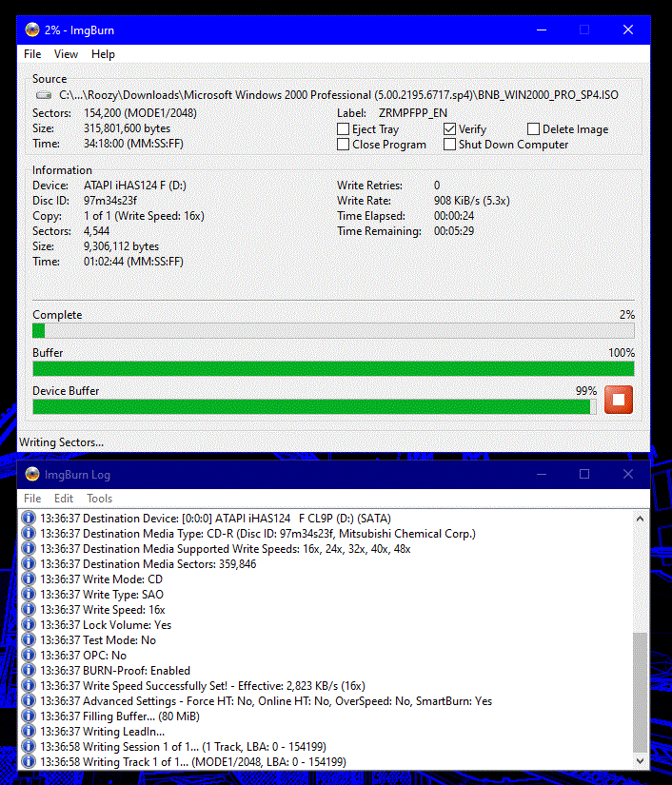Click the info icon beside Write Mode: CD
This screenshot has height=785, width=672.
click(30, 579)
